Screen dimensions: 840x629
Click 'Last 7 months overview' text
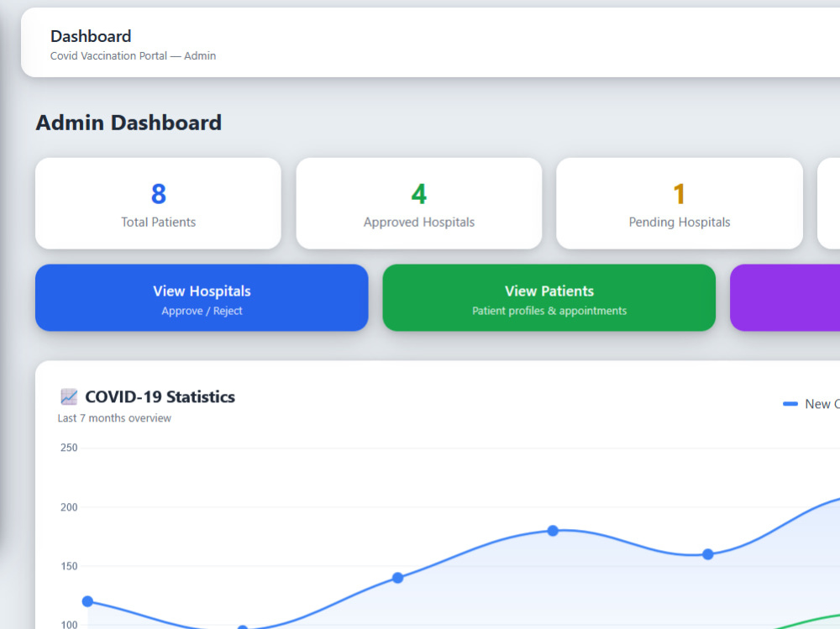pyautogui.click(x=114, y=418)
